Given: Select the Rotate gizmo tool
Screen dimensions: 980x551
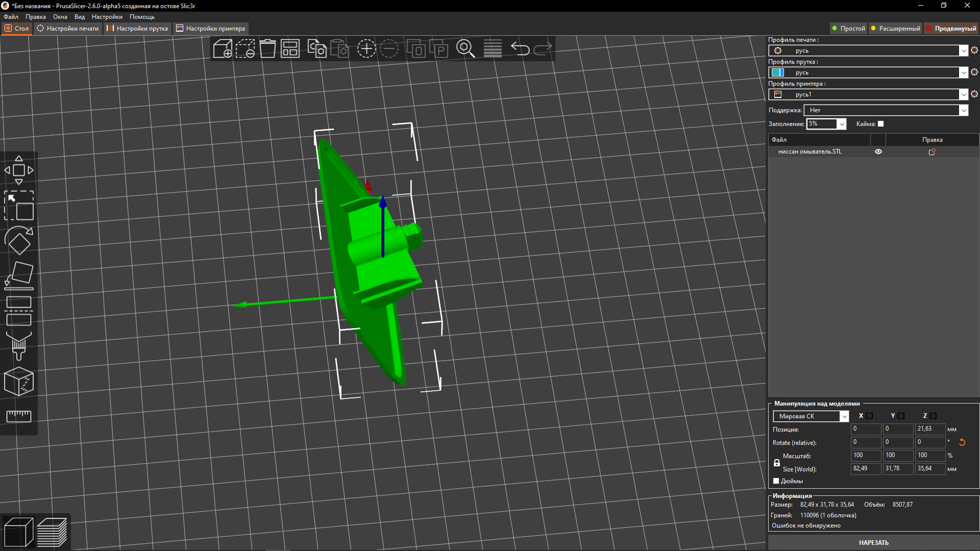Looking at the screenshot, I should [x=19, y=241].
